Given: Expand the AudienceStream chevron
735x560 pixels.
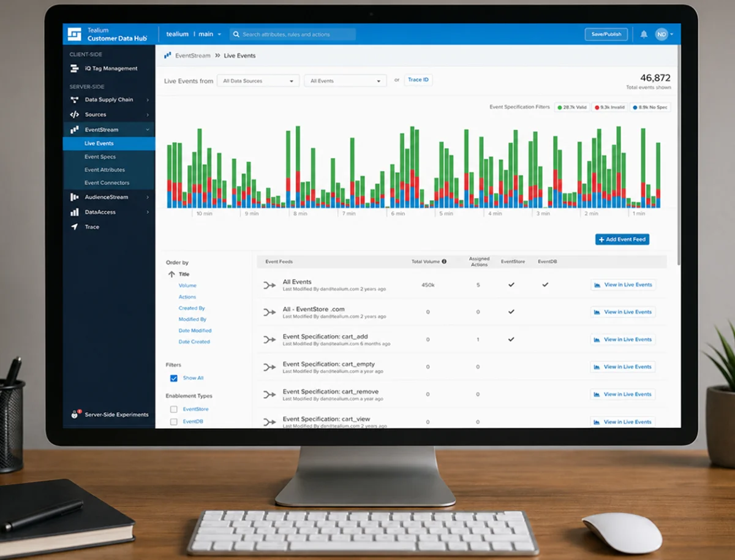Looking at the screenshot, I should click(x=148, y=197).
